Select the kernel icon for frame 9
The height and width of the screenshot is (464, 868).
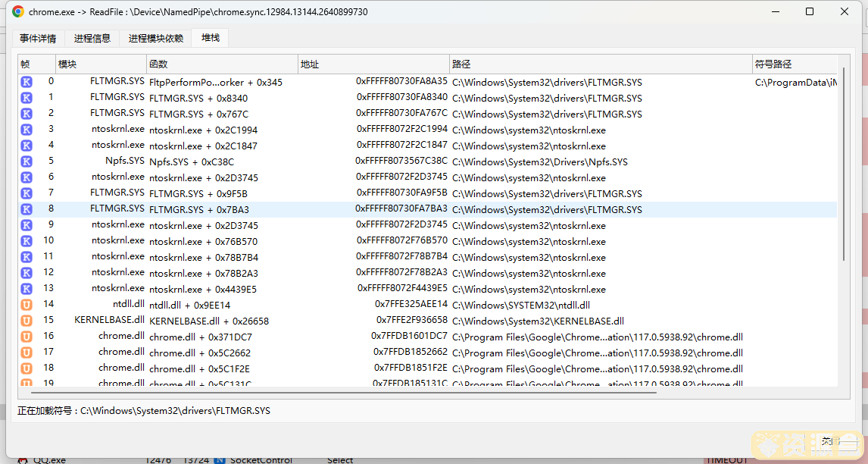coord(27,226)
